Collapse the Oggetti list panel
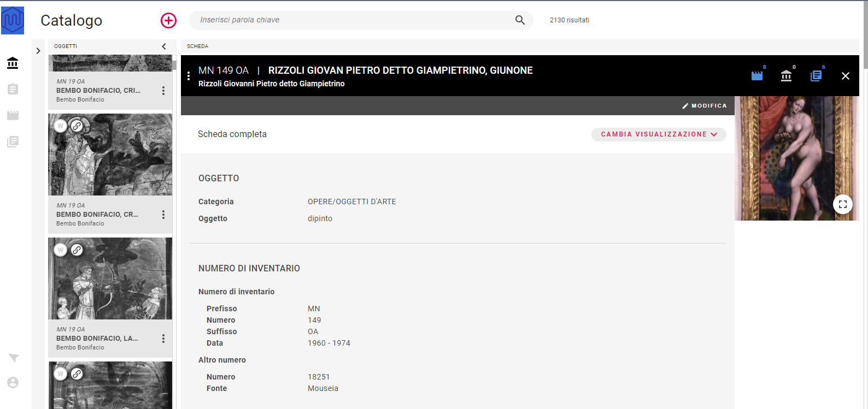The height and width of the screenshot is (409, 868). [x=164, y=46]
